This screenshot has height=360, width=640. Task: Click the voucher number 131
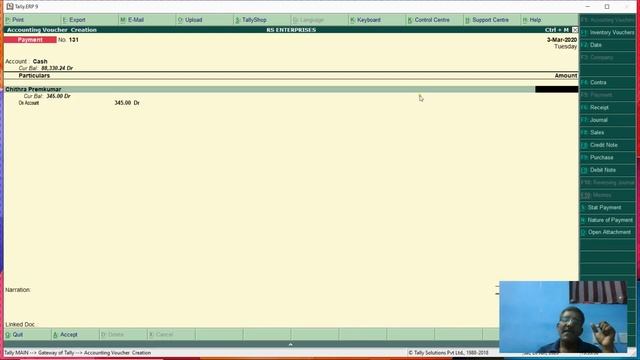point(73,40)
